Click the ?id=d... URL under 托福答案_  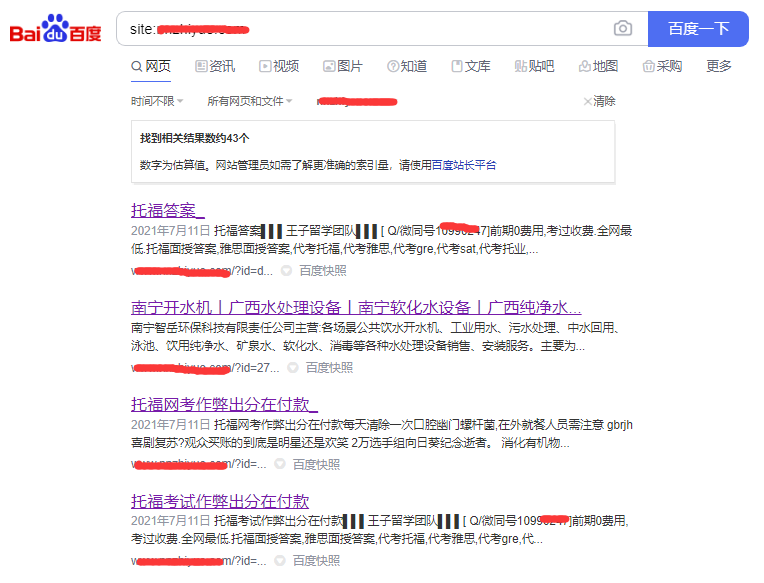point(202,270)
